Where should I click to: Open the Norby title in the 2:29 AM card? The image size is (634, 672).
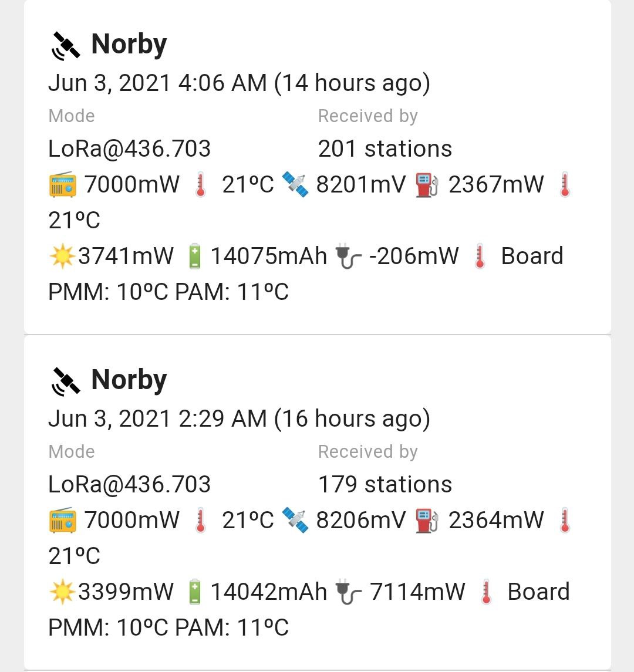[x=129, y=380]
